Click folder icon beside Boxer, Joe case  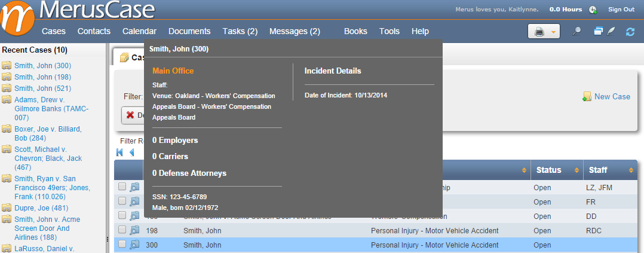7,129
